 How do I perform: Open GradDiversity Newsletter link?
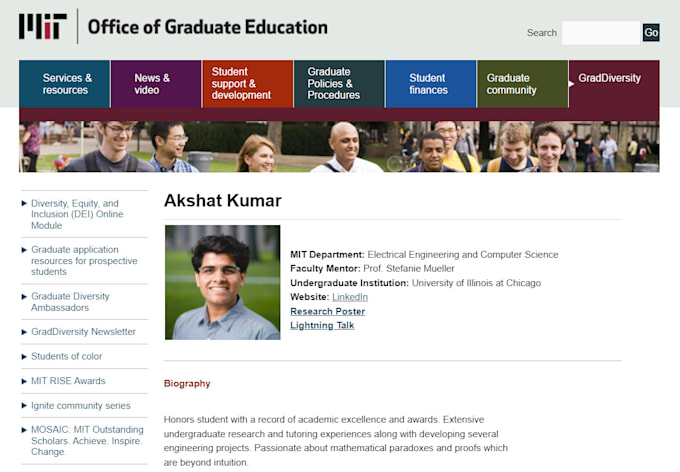click(83, 332)
